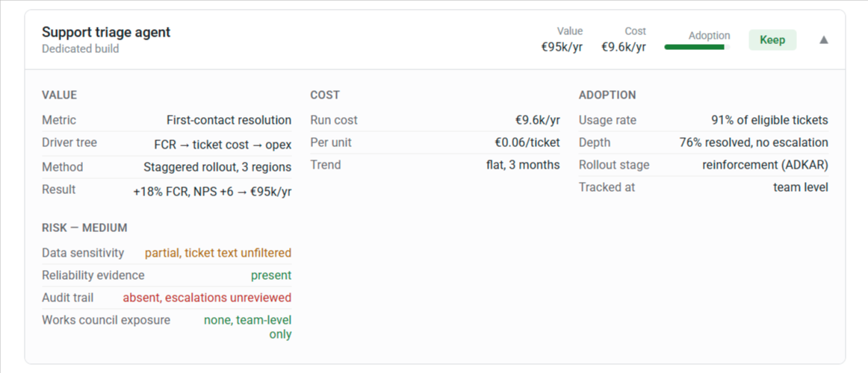868x373 pixels.
Task: Click the VALUE section heading
Action: [x=59, y=95]
